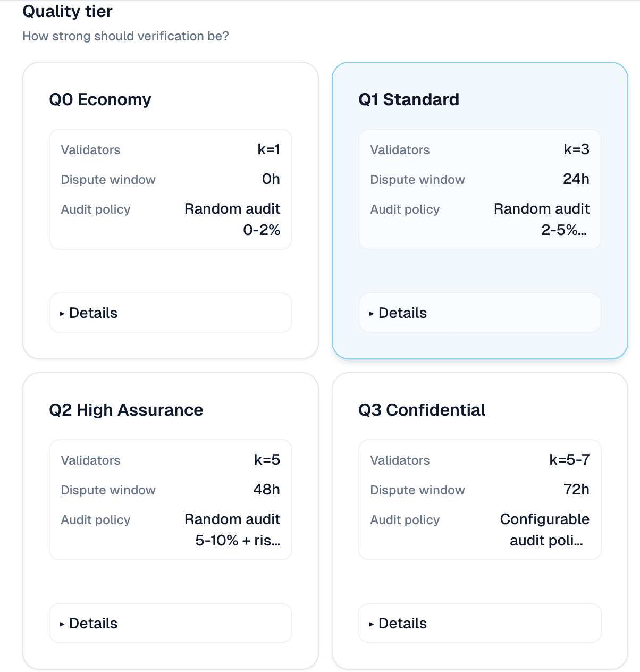
Task: Select the Q0 Economy tier card
Action: (x=100, y=99)
